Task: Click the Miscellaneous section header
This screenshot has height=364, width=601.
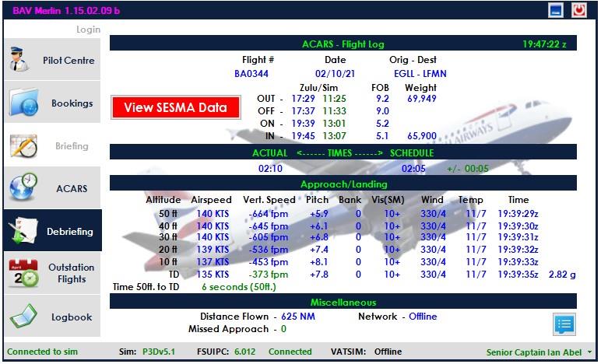Action: (343, 303)
